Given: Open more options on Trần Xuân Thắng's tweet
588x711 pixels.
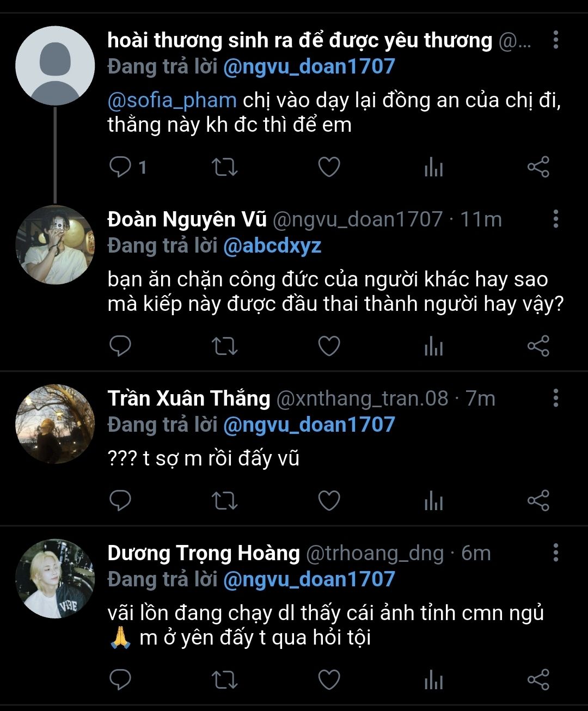Looking at the screenshot, I should click(x=555, y=398).
